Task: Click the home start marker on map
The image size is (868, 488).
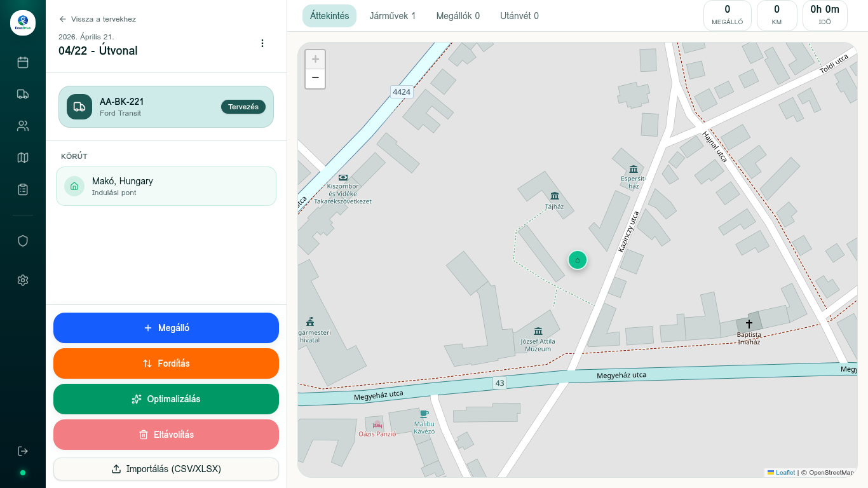Action: (x=577, y=260)
